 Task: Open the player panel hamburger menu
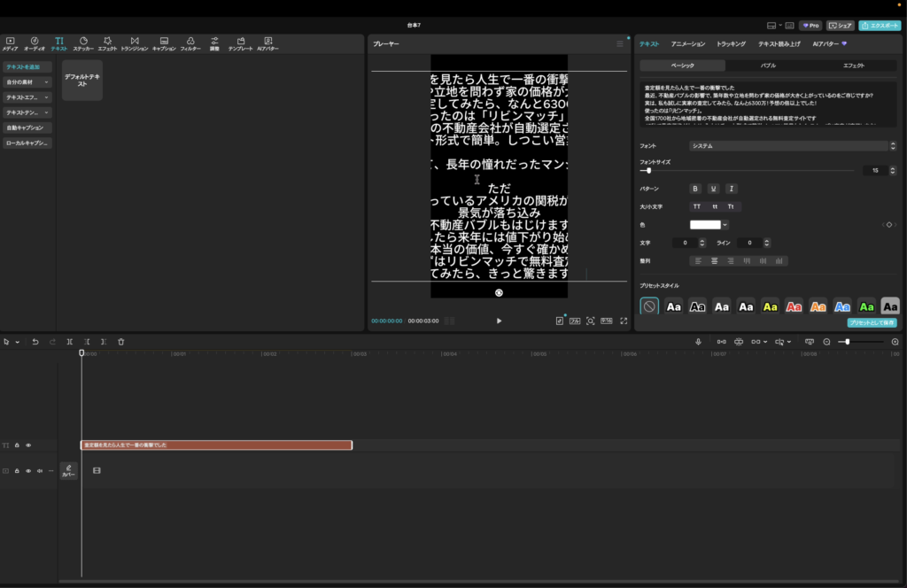point(619,44)
